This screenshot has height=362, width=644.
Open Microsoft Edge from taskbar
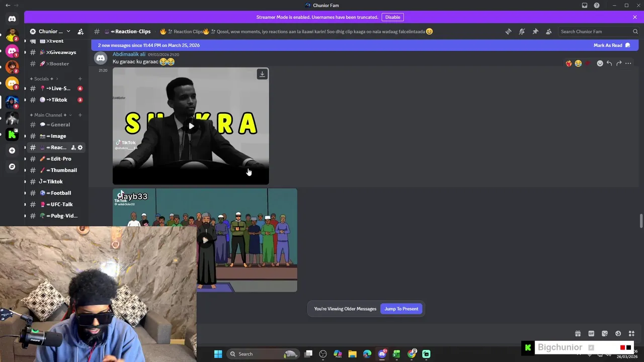pyautogui.click(x=367, y=354)
